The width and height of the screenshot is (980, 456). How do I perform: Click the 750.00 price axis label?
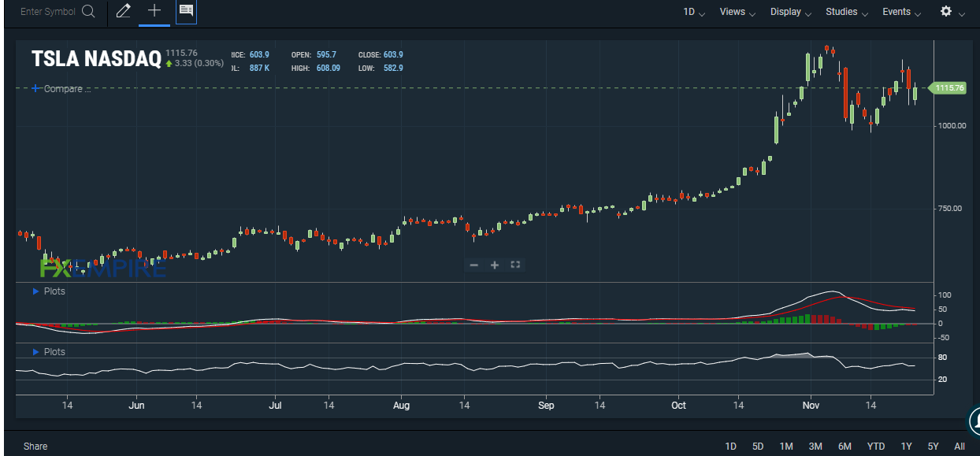point(948,209)
